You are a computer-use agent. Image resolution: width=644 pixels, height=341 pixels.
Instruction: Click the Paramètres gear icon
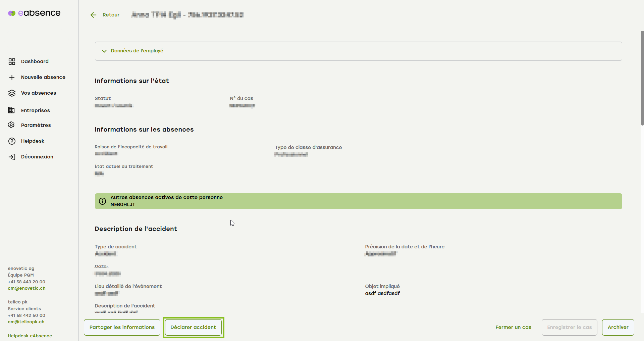(x=11, y=125)
